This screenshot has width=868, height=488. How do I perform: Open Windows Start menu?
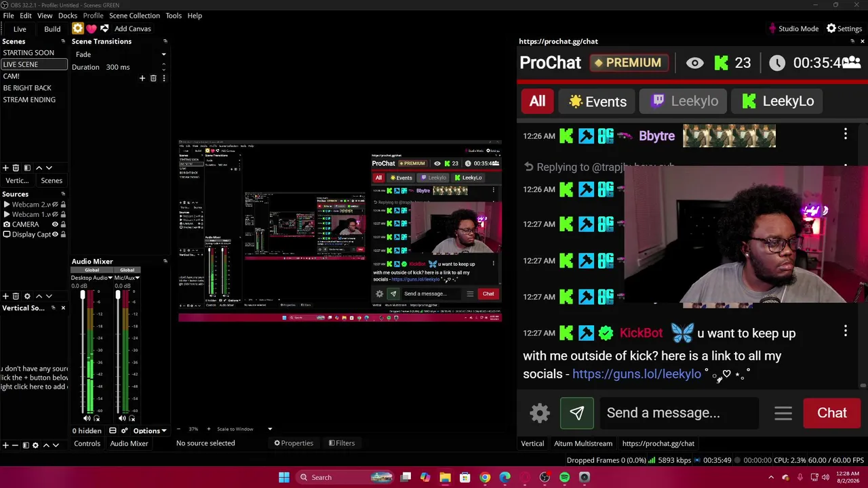tap(284, 477)
